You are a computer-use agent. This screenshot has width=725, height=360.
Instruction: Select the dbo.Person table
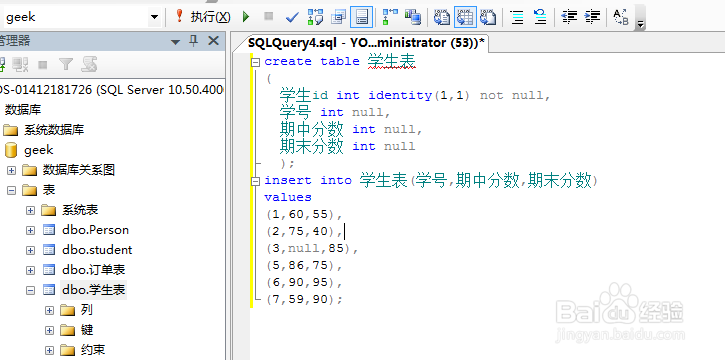click(95, 230)
